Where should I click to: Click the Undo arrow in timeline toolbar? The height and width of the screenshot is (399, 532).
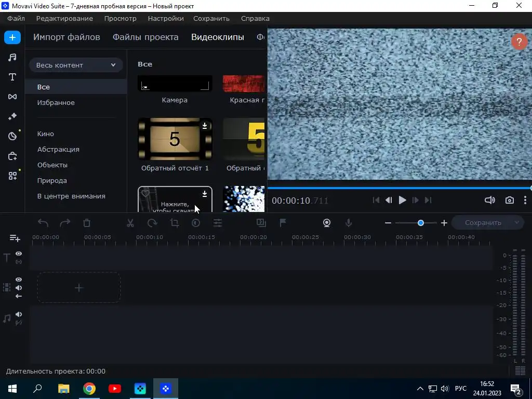[43, 223]
